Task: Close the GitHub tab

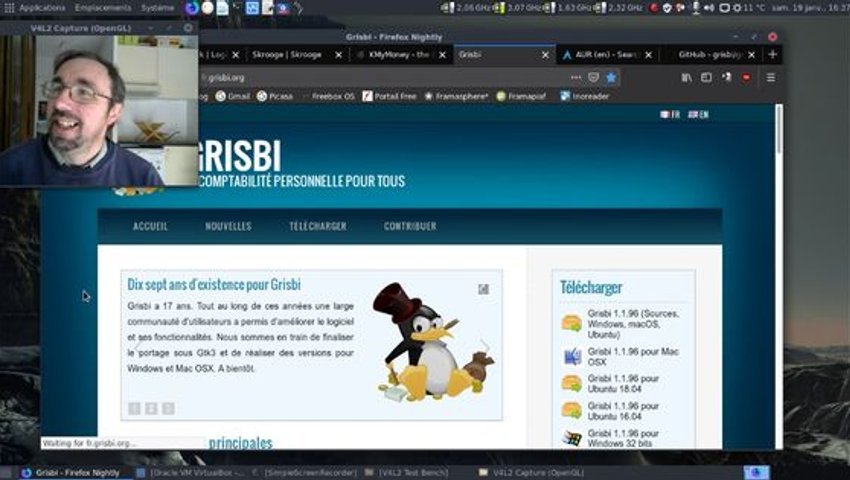Action: 751,55
